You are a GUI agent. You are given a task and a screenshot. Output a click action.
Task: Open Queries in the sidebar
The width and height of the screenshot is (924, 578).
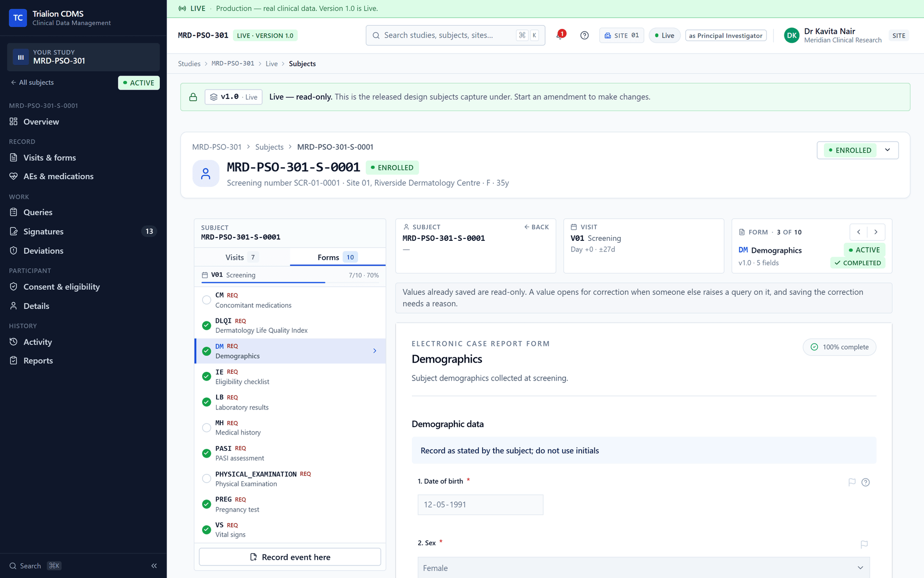83,212
